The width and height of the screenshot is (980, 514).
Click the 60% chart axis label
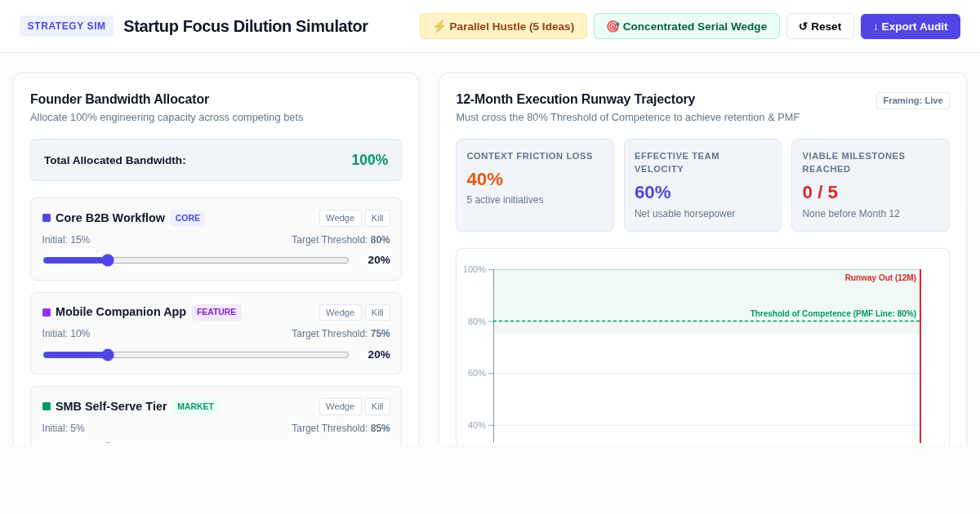click(x=477, y=373)
